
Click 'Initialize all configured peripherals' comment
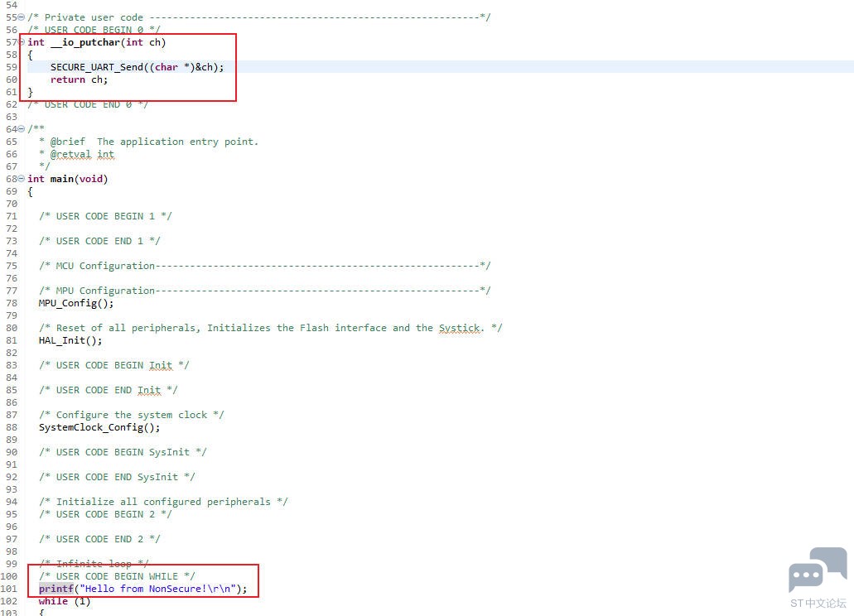(163, 502)
